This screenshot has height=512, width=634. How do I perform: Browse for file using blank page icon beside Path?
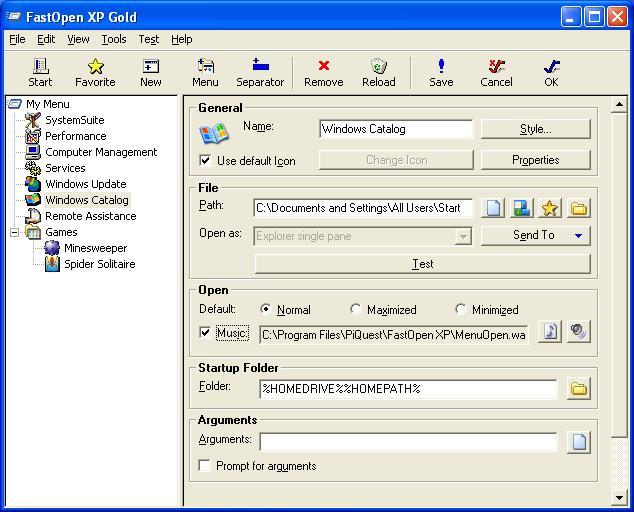pyautogui.click(x=493, y=208)
